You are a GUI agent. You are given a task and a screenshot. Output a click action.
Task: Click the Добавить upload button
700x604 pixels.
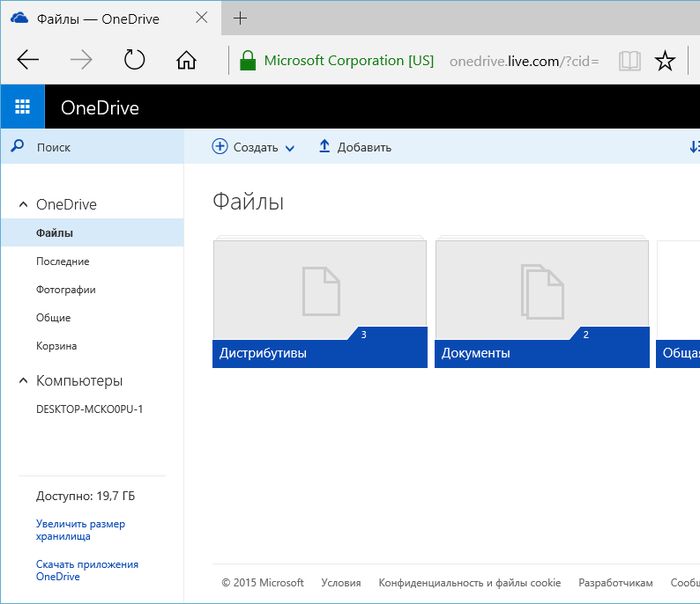pyautogui.click(x=355, y=147)
